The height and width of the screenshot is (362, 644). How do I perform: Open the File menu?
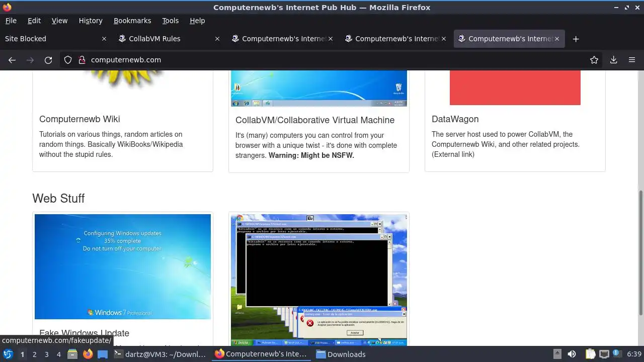pyautogui.click(x=11, y=21)
